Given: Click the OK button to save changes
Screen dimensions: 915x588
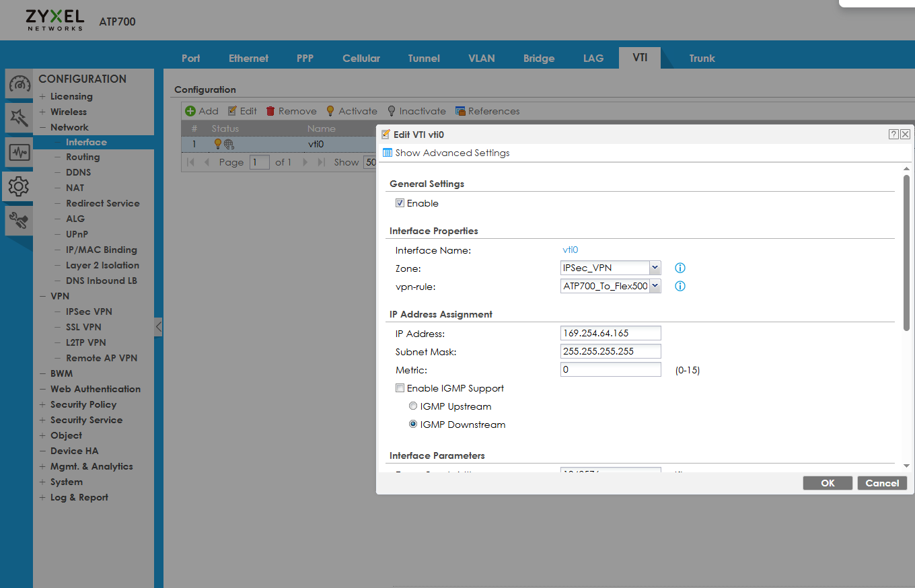Looking at the screenshot, I should 828,482.
